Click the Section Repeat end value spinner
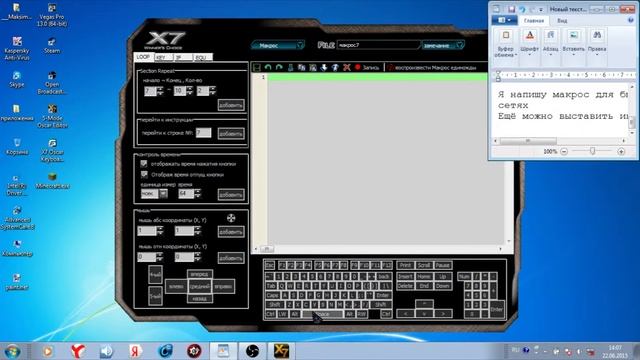Screen dimensions: 640x360 pos(189,91)
